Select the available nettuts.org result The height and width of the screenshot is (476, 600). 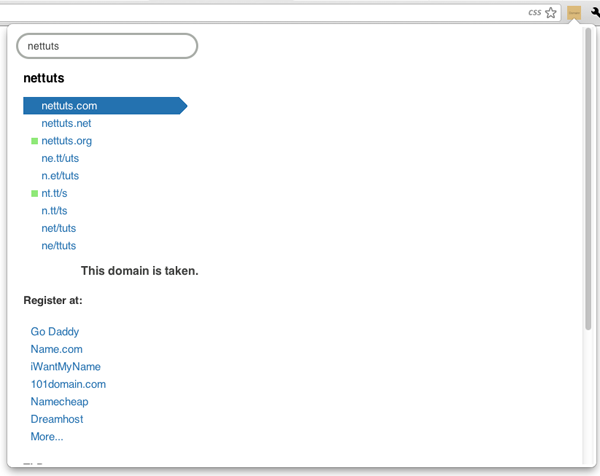67,141
